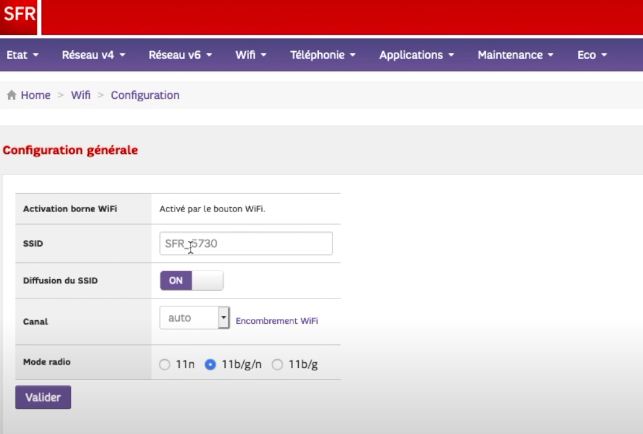The image size is (643, 434).
Task: Open the Wifi navigation menu
Action: tap(251, 55)
